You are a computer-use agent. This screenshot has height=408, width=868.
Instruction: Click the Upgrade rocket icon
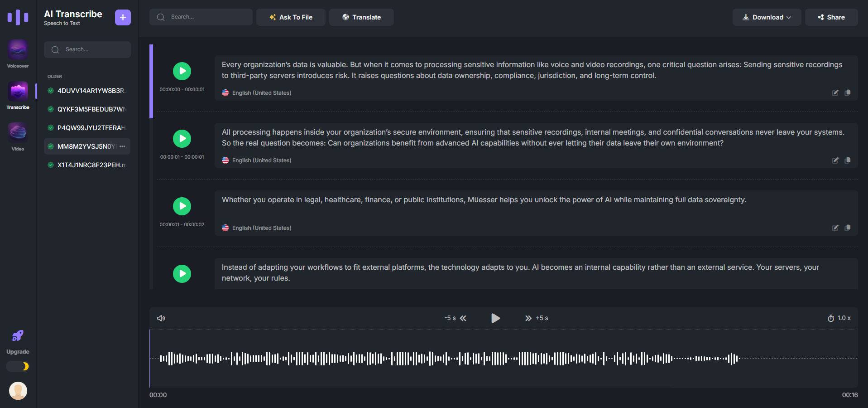18,336
